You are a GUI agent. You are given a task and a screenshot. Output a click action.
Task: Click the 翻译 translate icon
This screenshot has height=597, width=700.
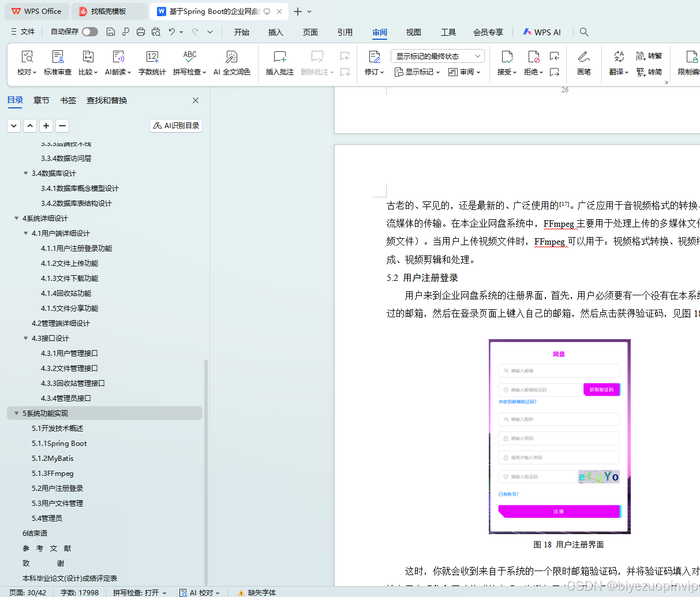[x=619, y=57]
